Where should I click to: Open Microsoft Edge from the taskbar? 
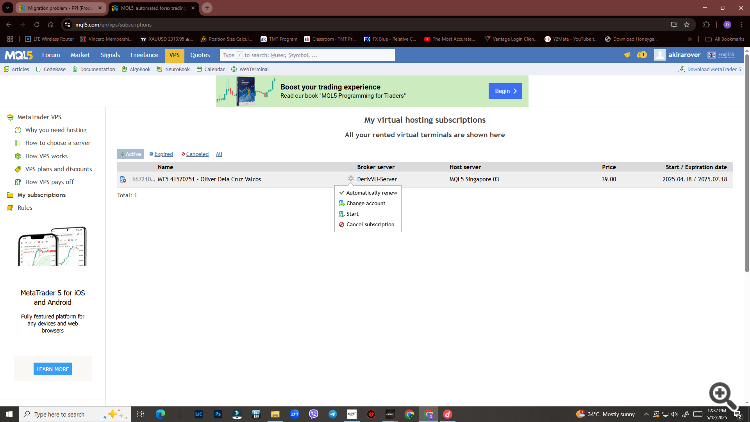[160, 414]
